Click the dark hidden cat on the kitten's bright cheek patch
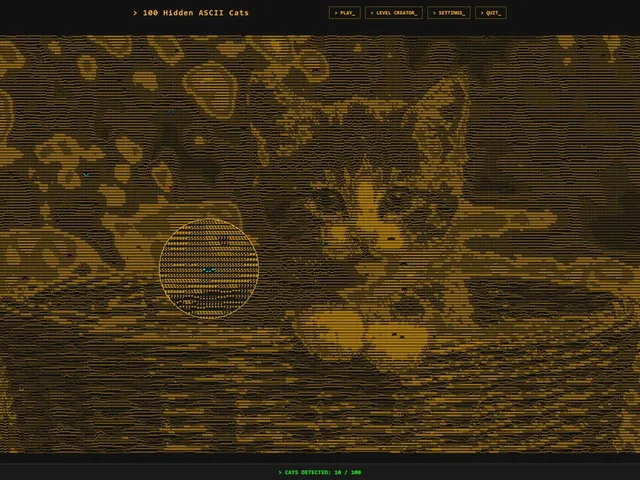The width and height of the screenshot is (640, 480). point(391,238)
